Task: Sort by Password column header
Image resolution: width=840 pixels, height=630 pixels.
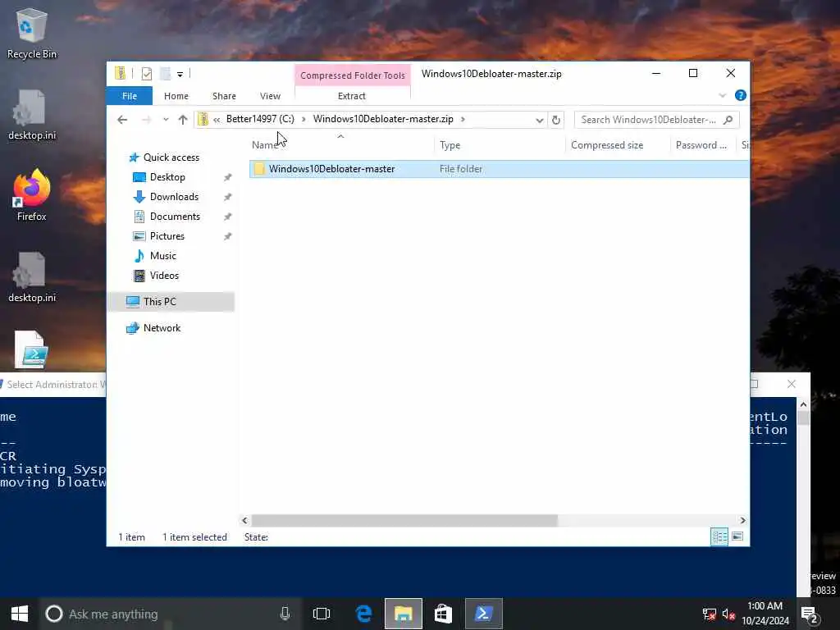Action: pyautogui.click(x=702, y=145)
